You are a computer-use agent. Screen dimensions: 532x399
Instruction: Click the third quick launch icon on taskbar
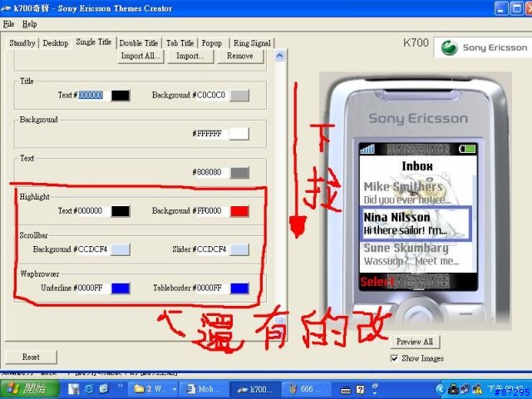tap(103, 389)
